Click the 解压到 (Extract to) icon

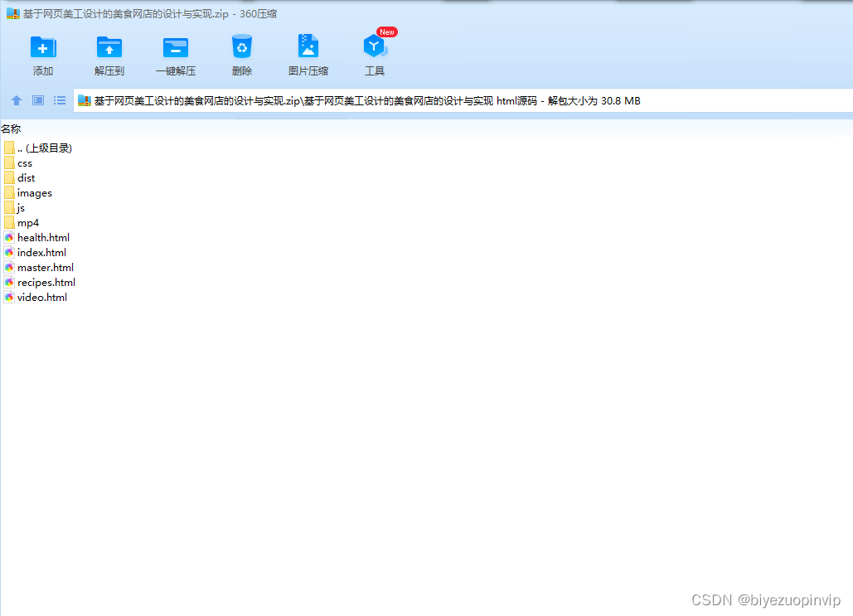tap(109, 47)
